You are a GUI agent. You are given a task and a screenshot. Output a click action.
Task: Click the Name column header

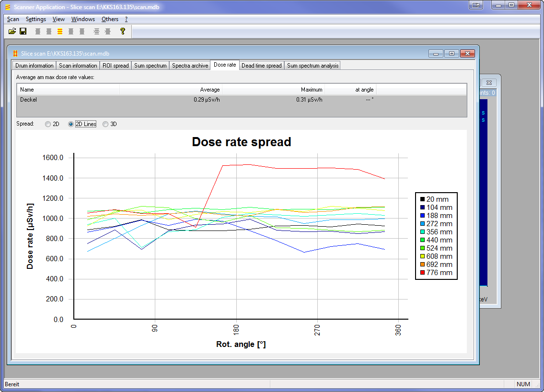(x=68, y=90)
